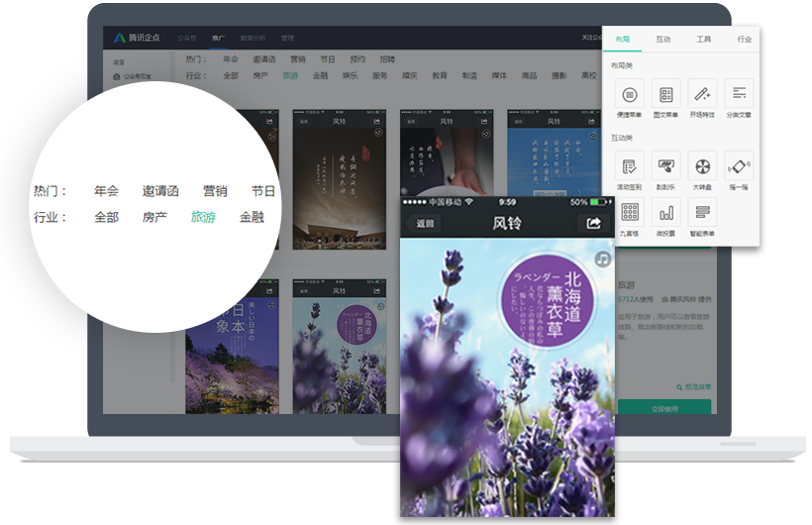812x525 pixels.
Task: Click the green 立即使用 button
Action: coord(664,408)
